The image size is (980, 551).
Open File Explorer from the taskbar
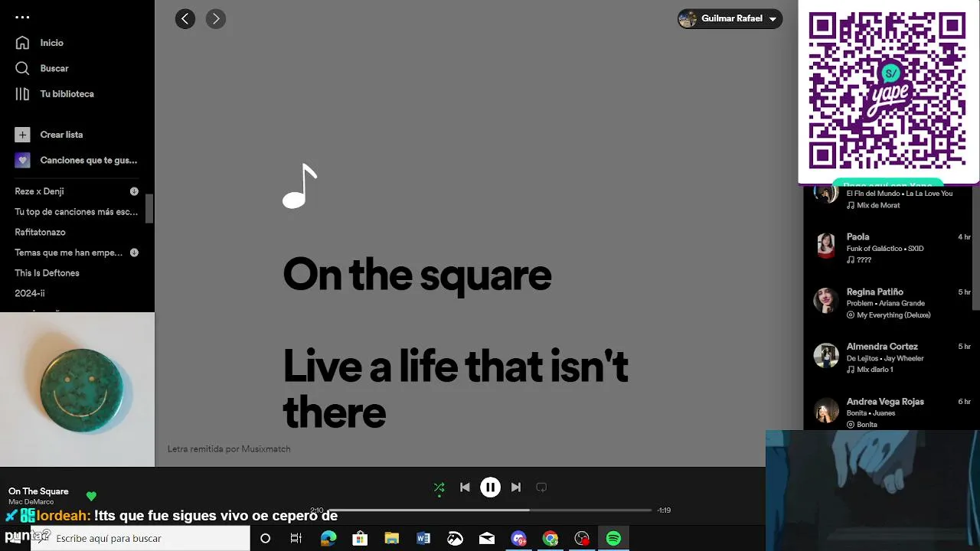click(x=392, y=538)
